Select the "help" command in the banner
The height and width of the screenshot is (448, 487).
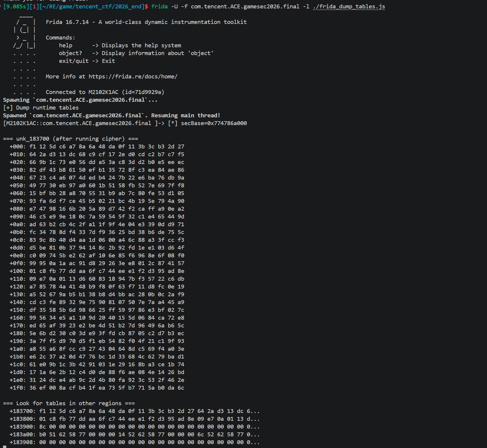[x=66, y=45]
